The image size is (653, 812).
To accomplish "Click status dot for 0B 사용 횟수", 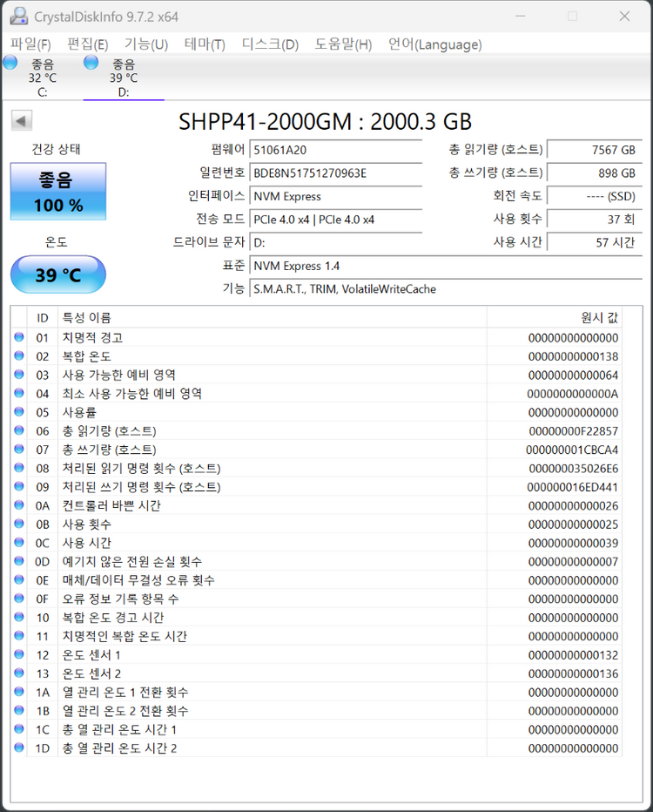I will [19, 524].
